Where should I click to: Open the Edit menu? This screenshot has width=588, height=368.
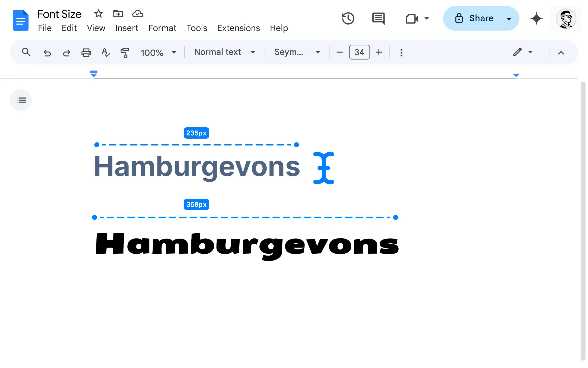pos(69,28)
